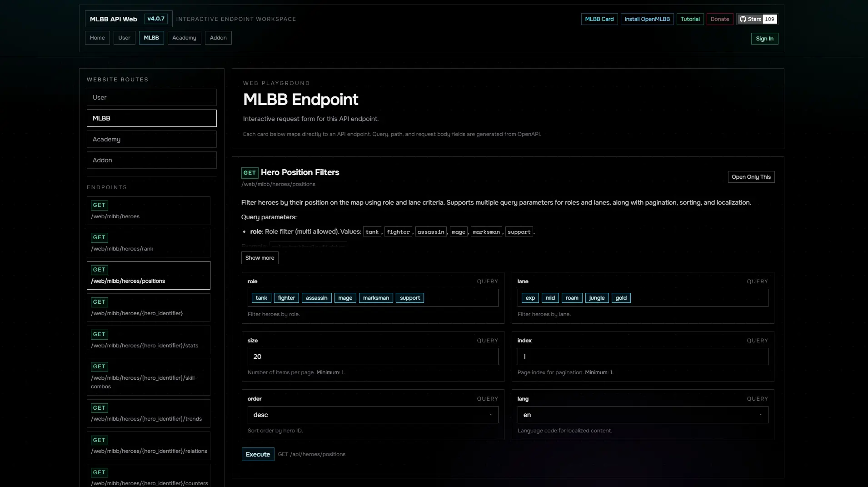Focus the index input field with 1
Viewport: 868px width, 487px height.
[643, 356]
